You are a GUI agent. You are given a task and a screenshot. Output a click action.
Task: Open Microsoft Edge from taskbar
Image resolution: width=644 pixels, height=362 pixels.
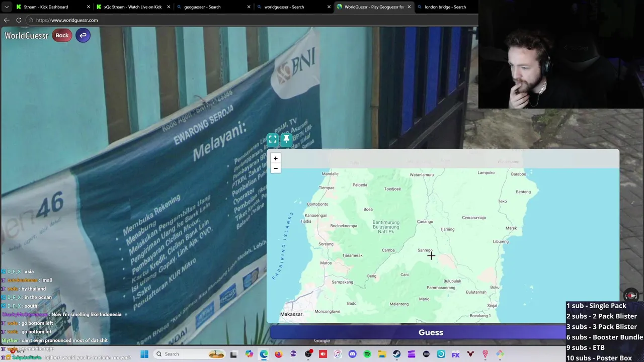click(264, 354)
